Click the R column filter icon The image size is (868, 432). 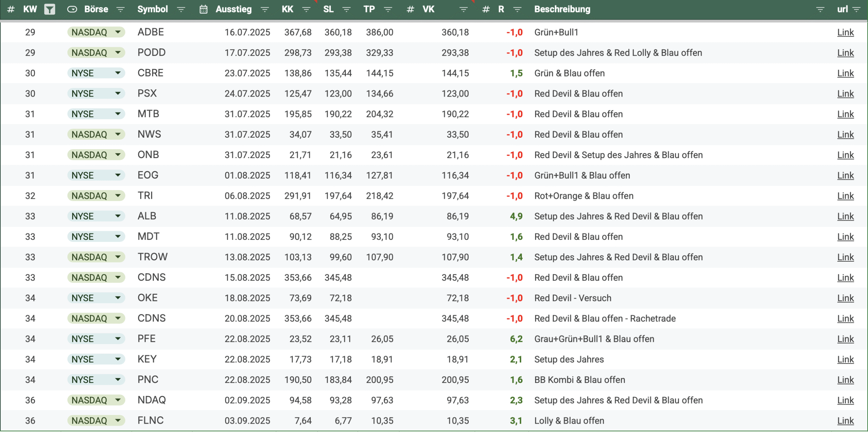pos(517,9)
